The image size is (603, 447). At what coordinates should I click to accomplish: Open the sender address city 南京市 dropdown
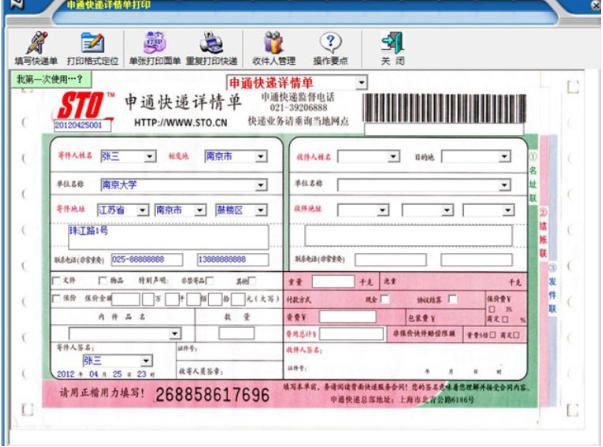(x=200, y=210)
